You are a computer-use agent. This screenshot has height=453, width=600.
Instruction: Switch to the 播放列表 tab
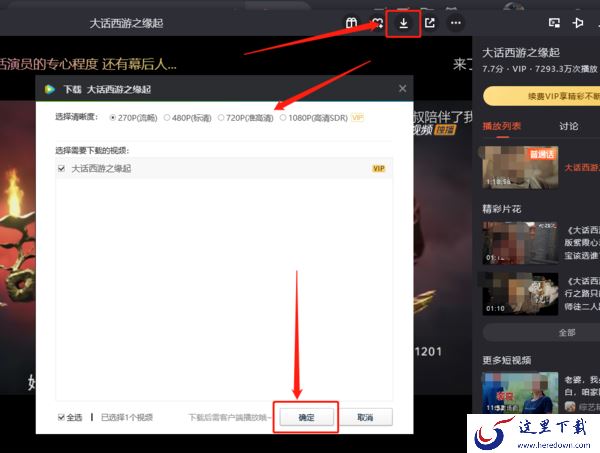click(x=502, y=126)
